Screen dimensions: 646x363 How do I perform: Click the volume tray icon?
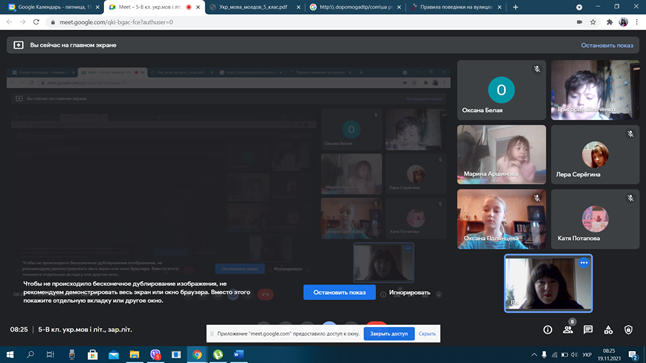coord(574,355)
